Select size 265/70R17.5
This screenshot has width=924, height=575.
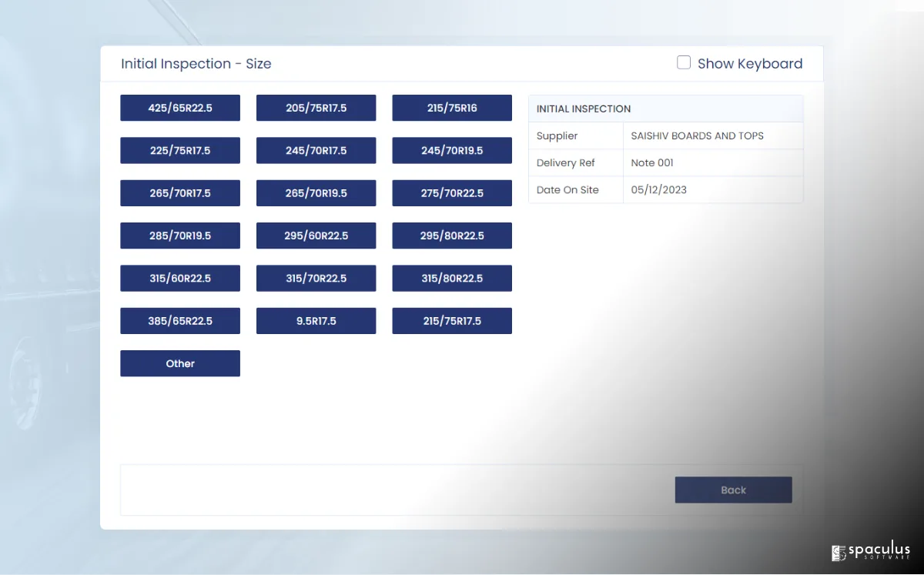coord(180,193)
